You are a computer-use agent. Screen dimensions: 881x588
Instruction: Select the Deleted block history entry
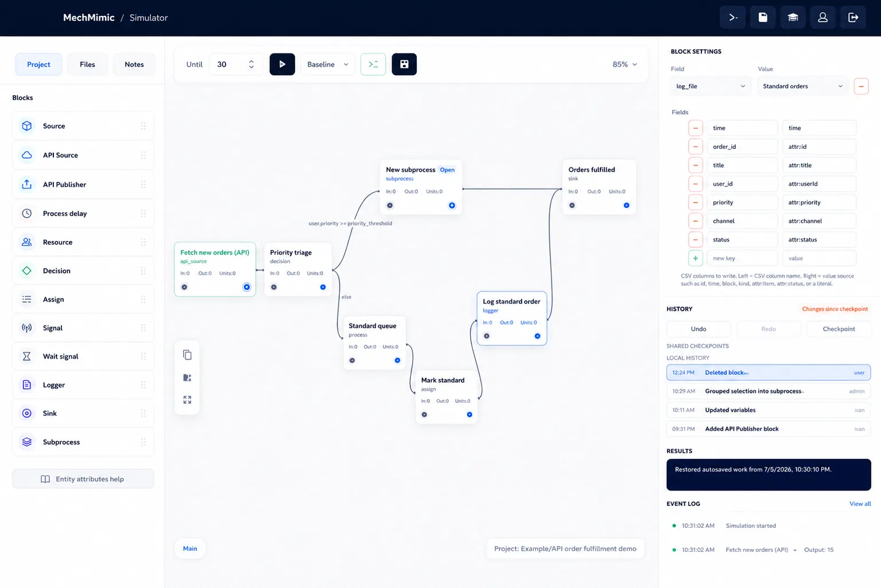(769, 372)
